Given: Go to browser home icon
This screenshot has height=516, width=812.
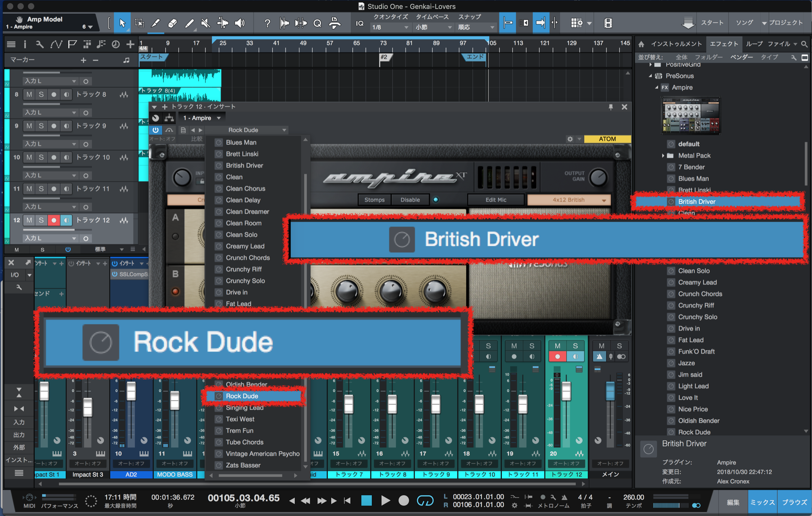Looking at the screenshot, I should click(641, 44).
